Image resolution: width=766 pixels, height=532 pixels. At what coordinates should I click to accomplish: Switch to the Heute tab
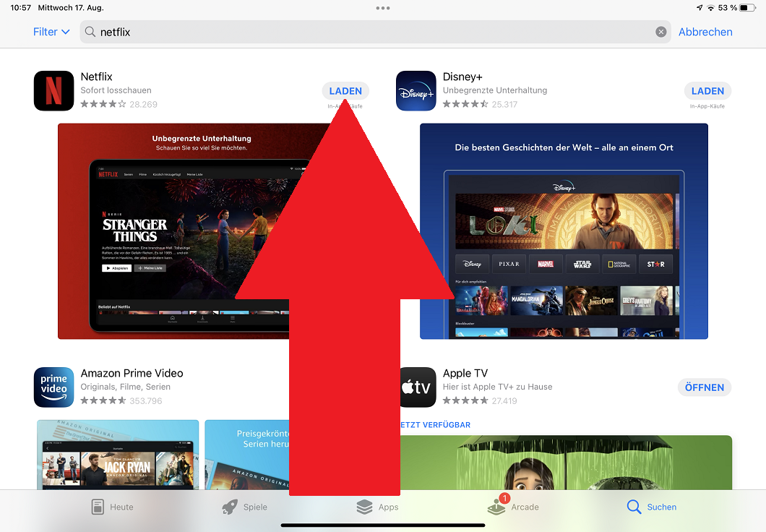tap(112, 507)
